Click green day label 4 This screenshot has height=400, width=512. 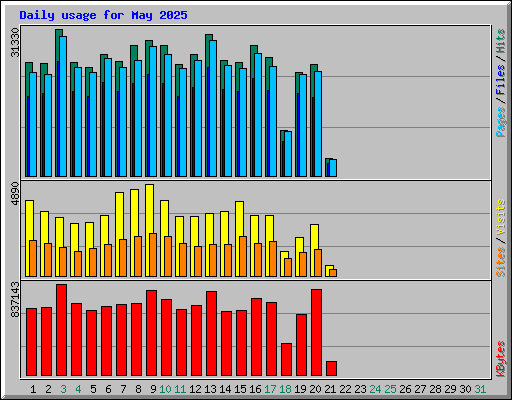tap(78, 389)
